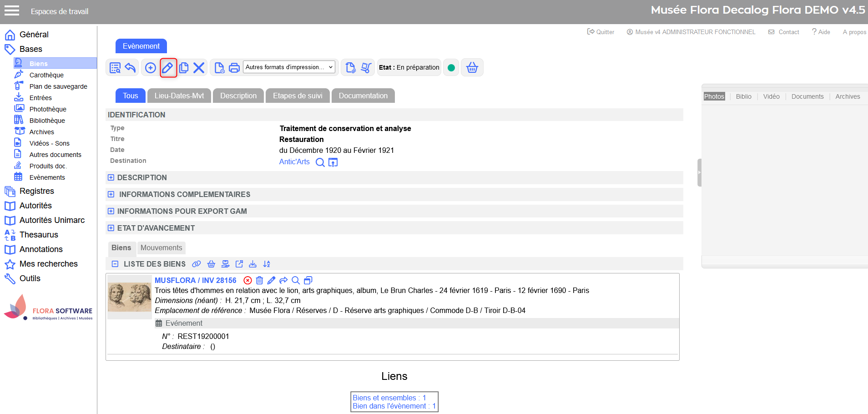Click the basket icon in top toolbar
This screenshot has height=414, width=868.
[472, 68]
